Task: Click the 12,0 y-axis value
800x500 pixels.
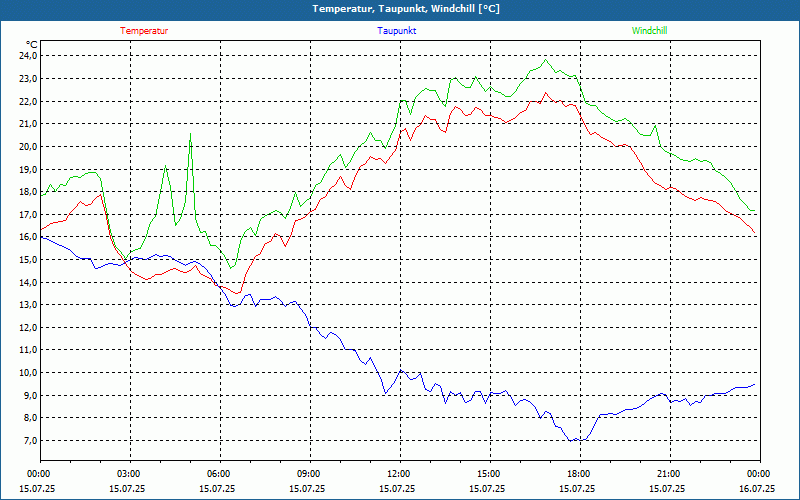Action: (x=29, y=328)
